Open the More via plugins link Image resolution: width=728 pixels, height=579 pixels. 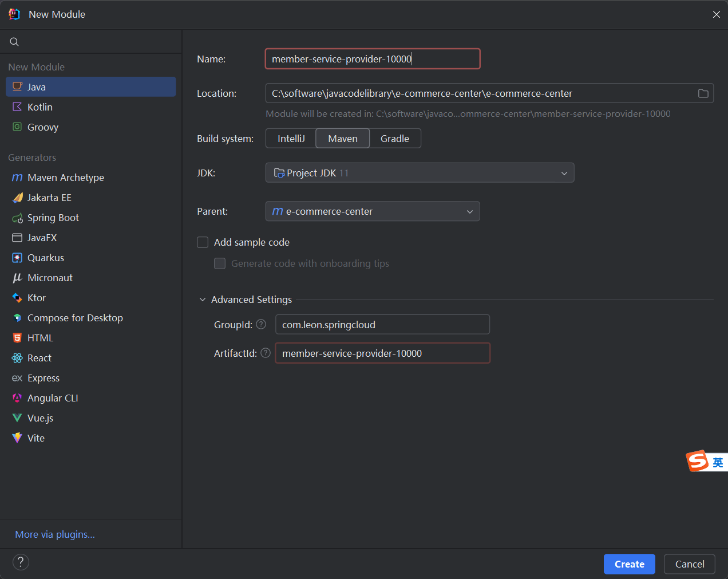pos(55,534)
